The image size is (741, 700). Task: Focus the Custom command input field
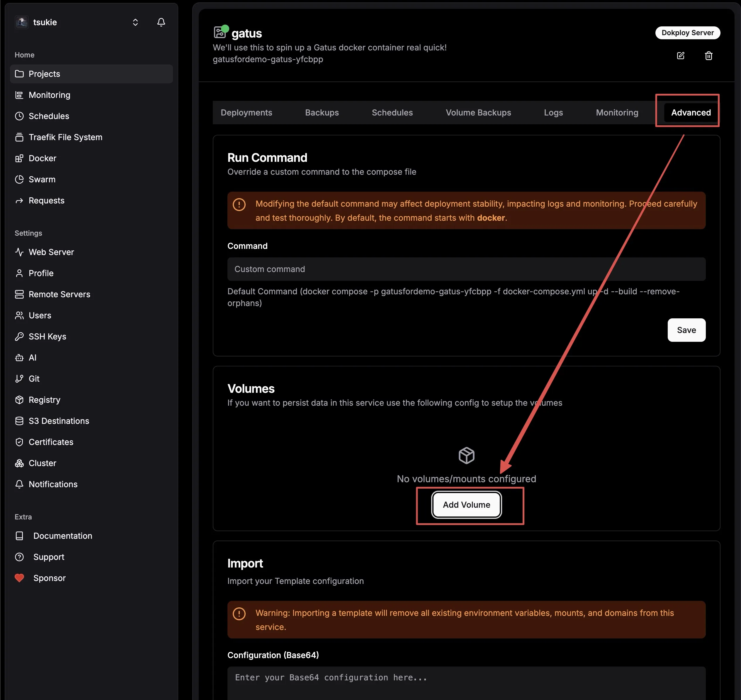(466, 269)
